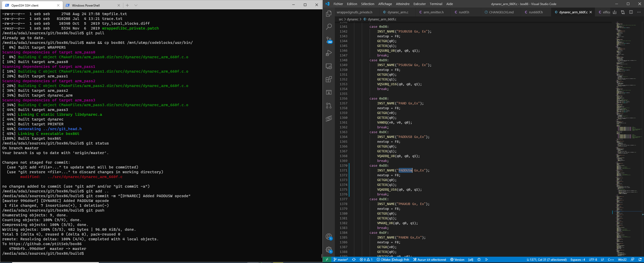644x263 pixels.
Task: Open the editor More Actions ellipsis menu
Action: coord(639,12)
